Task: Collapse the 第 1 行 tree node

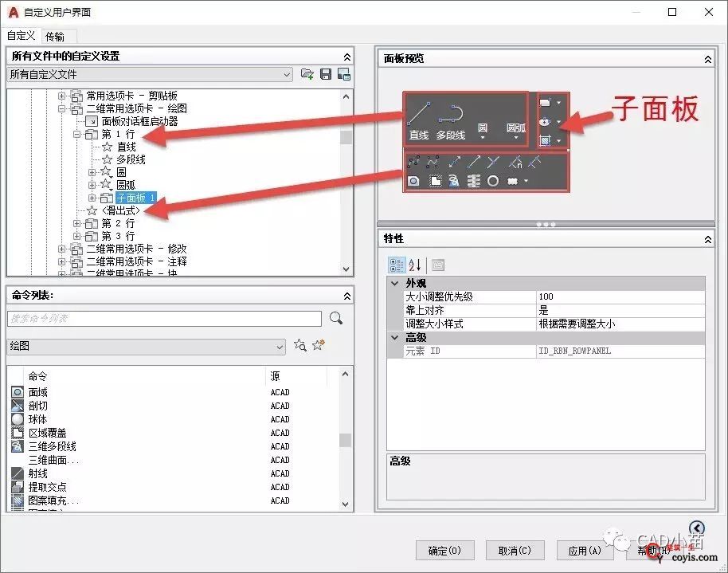Action: 77,135
